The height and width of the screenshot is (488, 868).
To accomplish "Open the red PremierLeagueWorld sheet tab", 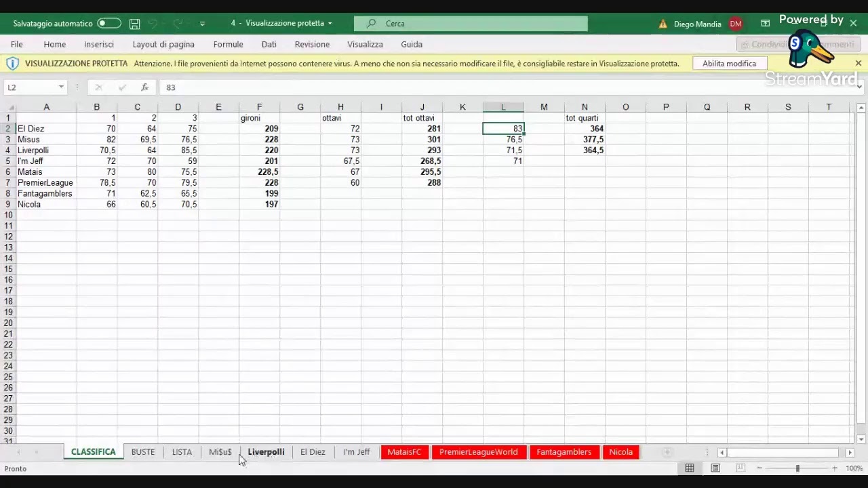I will [478, 452].
